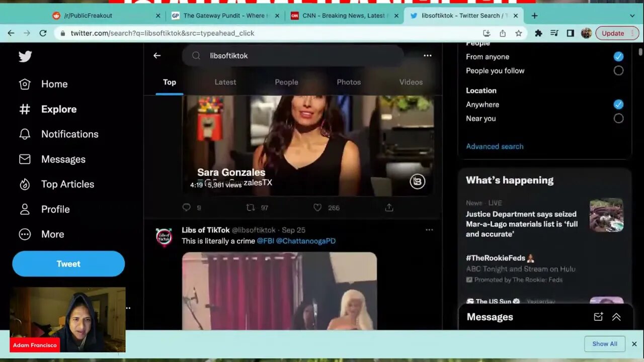Click the @ChattanoogaPD mention link
This screenshot has height=362, width=644.
pos(306,241)
